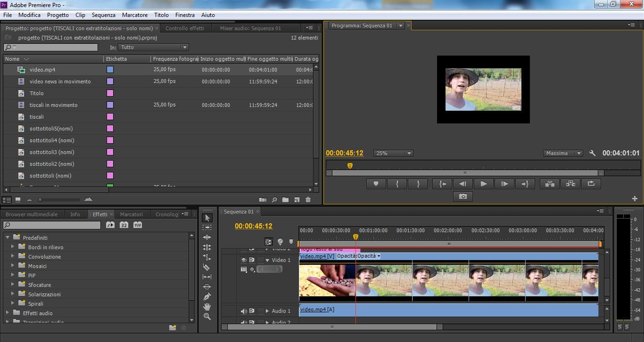The image size is (644, 342).
Task: Click the Export Frame camera button
Action: (463, 196)
